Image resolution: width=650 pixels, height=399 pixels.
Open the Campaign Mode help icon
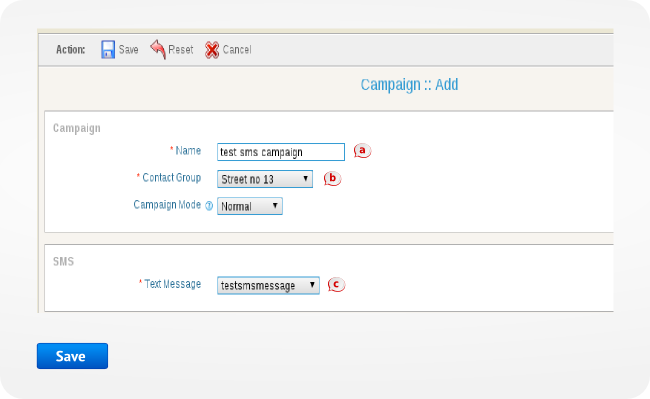click(209, 206)
